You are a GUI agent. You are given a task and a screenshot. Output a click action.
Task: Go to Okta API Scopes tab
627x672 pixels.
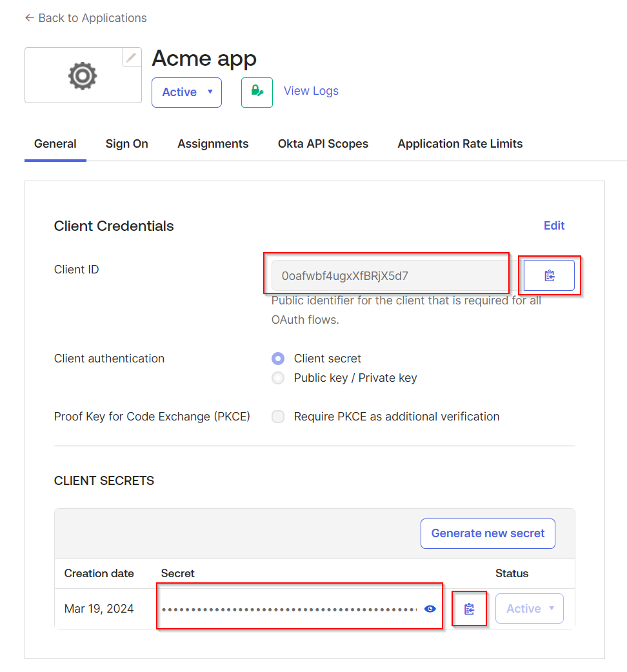pos(323,144)
